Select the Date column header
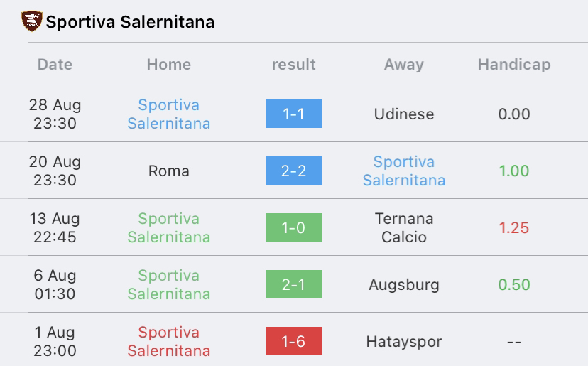This screenshot has width=588, height=366. pos(55,65)
